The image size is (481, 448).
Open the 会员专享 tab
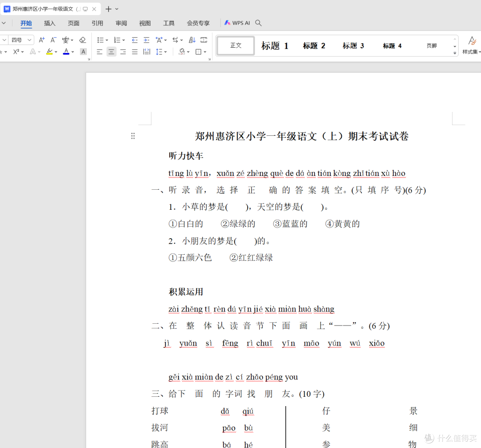point(198,23)
